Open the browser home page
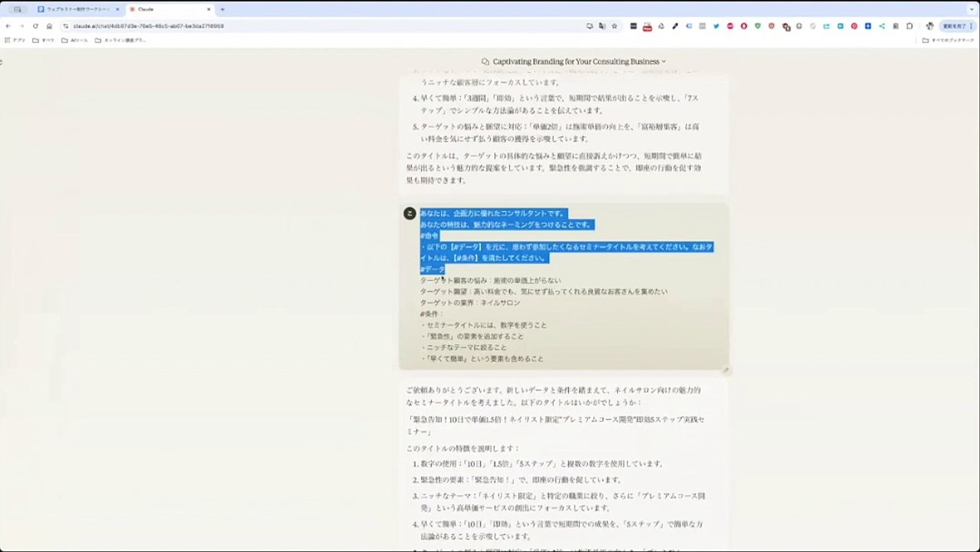The image size is (980, 552). pos(49,26)
